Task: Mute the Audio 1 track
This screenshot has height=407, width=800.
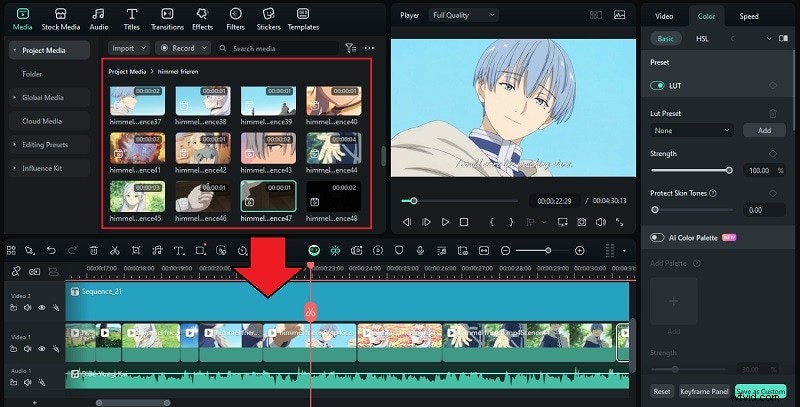Action: point(28,382)
